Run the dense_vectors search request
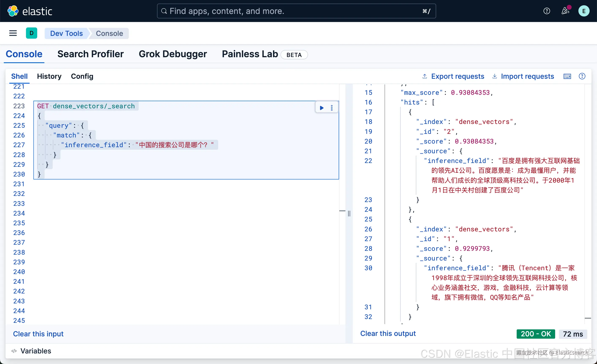The image size is (597, 364). (322, 108)
